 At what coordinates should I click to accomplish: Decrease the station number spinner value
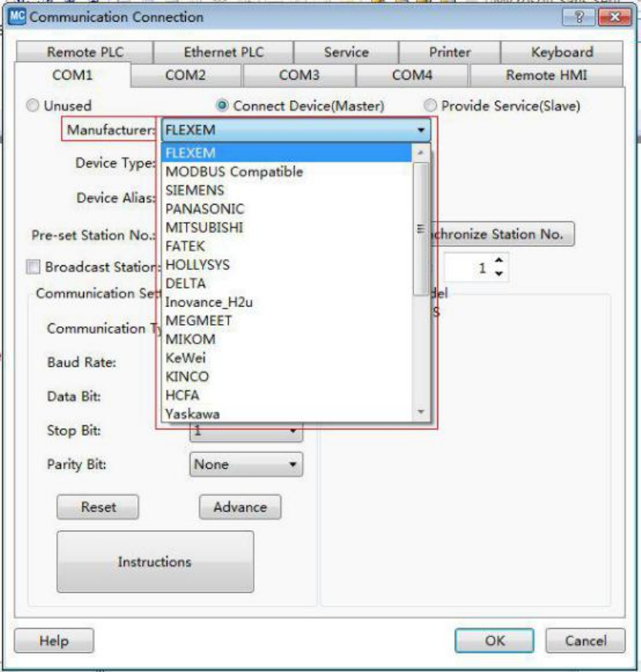pyautogui.click(x=499, y=273)
